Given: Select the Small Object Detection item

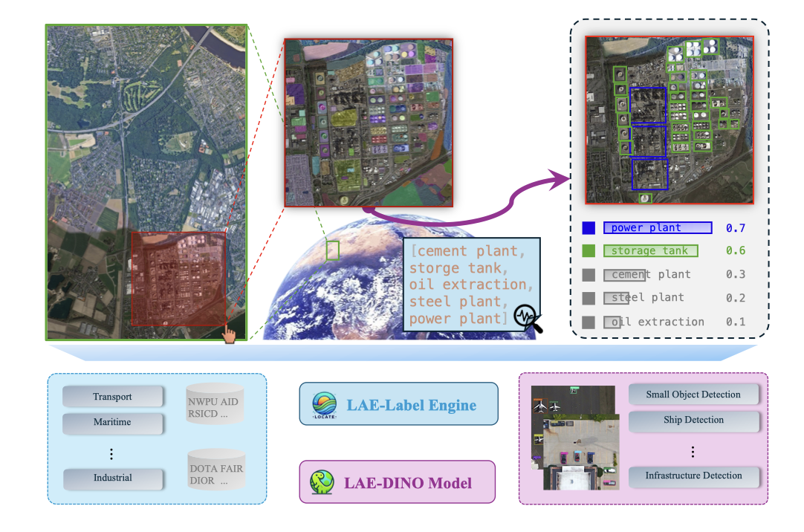Looking at the screenshot, I should point(693,395).
